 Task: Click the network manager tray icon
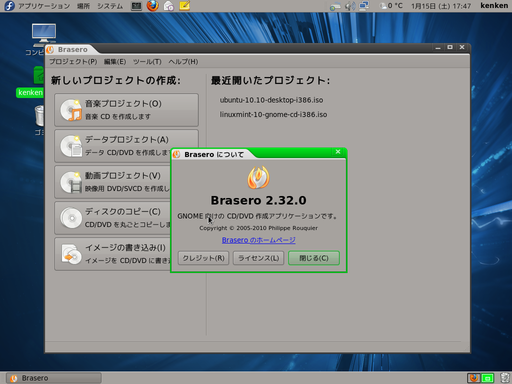point(335,6)
